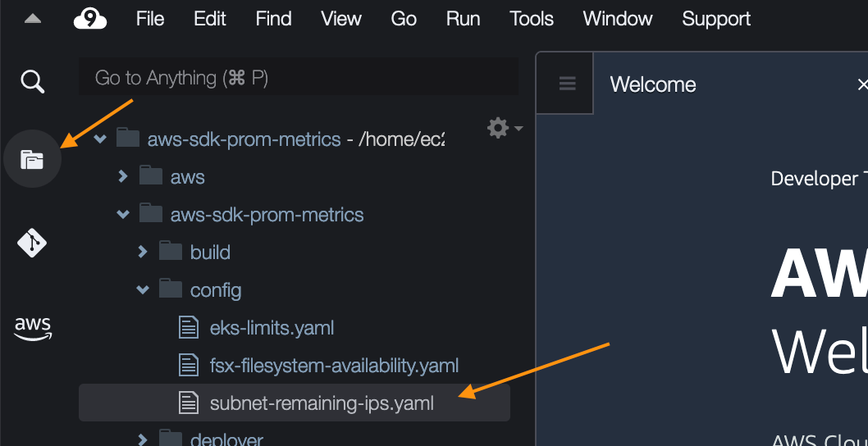868x446 pixels.
Task: Select the aws folder
Action: tap(188, 177)
